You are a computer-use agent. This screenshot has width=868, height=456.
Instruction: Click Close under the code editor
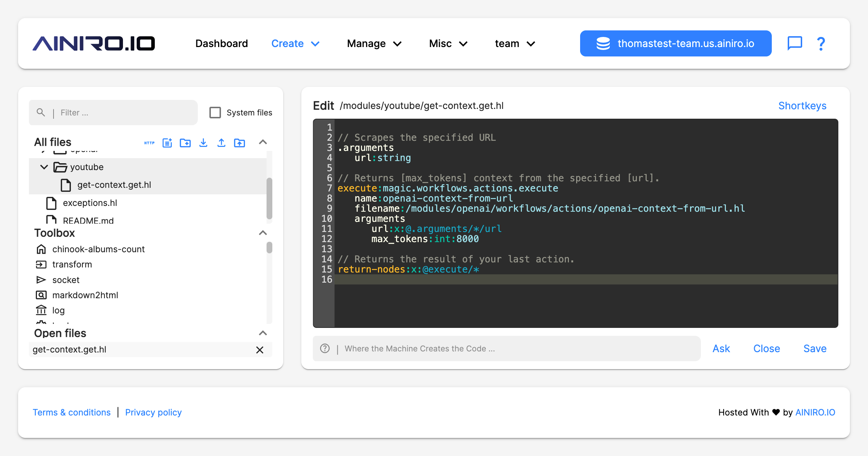click(x=766, y=349)
